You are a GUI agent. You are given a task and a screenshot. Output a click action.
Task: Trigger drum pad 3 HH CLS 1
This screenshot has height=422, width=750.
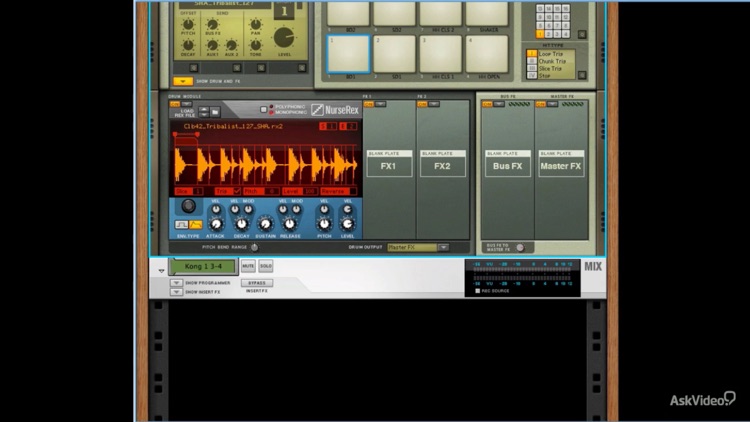(x=441, y=54)
